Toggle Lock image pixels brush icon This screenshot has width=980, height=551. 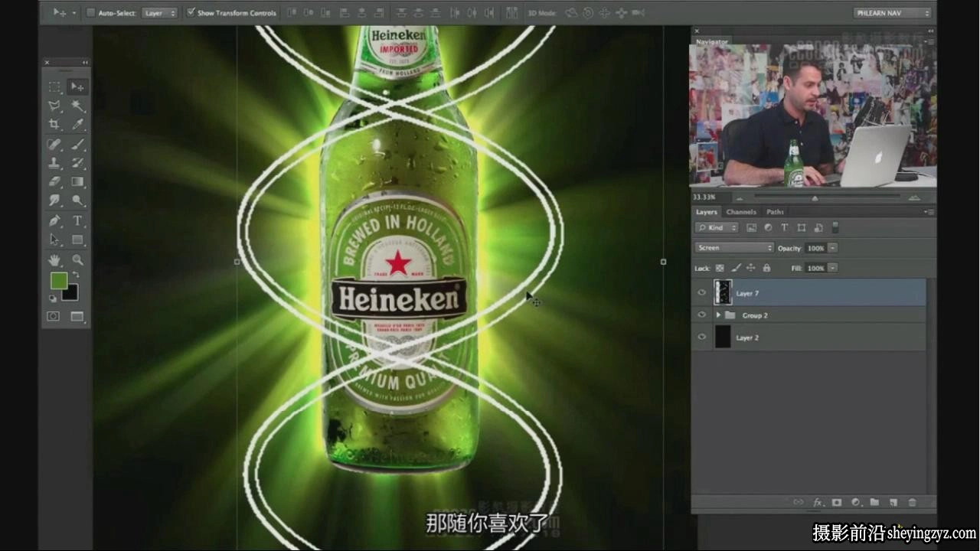(x=736, y=268)
